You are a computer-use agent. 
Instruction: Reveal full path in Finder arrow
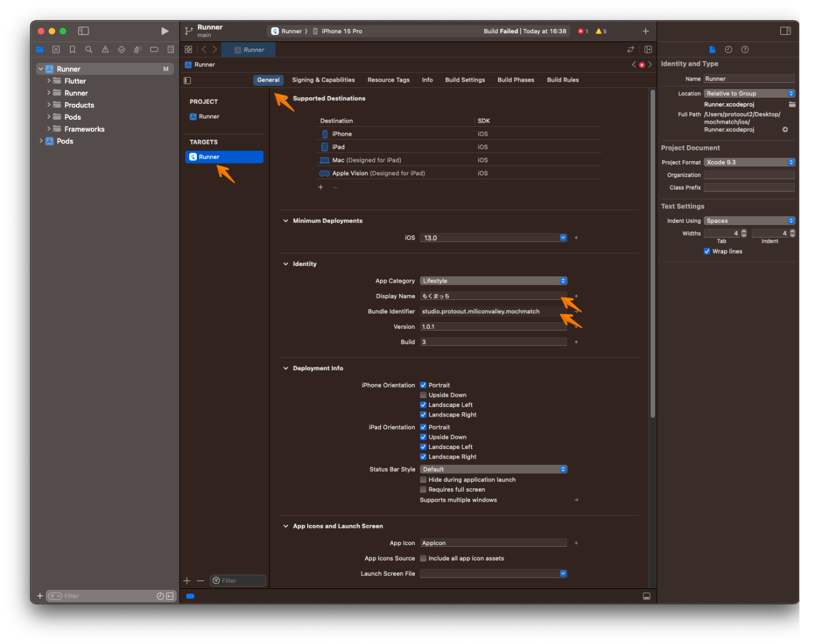pyautogui.click(x=785, y=130)
